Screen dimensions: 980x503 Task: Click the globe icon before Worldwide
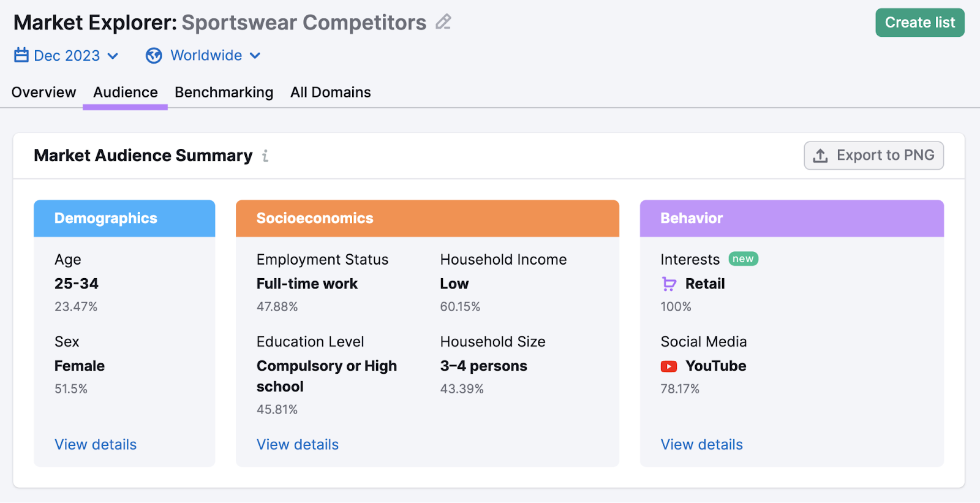click(x=153, y=55)
